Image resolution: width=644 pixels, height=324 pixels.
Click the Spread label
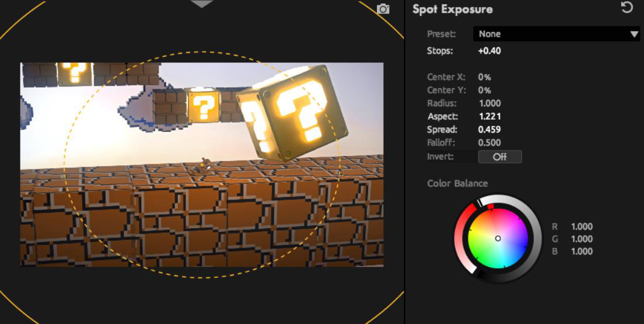(442, 130)
